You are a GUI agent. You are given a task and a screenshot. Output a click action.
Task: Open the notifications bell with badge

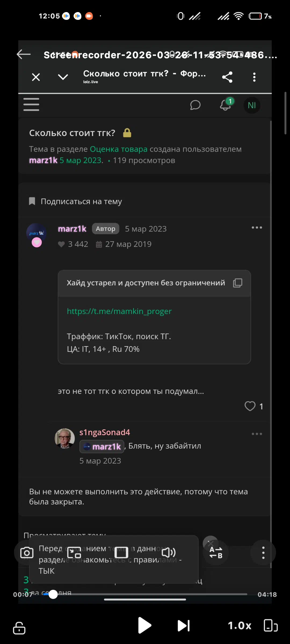[226, 105]
